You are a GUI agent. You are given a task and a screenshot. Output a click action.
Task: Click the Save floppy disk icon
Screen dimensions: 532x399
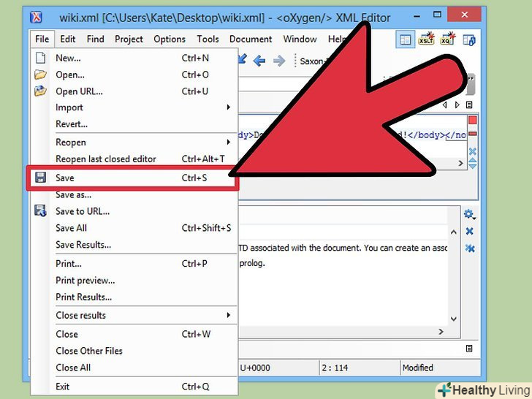click(x=40, y=178)
